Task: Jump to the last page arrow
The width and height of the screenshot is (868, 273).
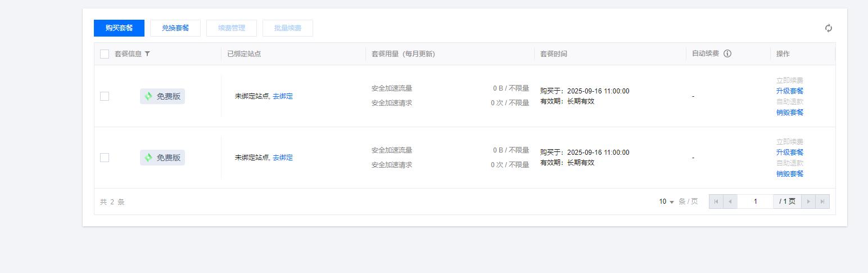Action: [822, 202]
